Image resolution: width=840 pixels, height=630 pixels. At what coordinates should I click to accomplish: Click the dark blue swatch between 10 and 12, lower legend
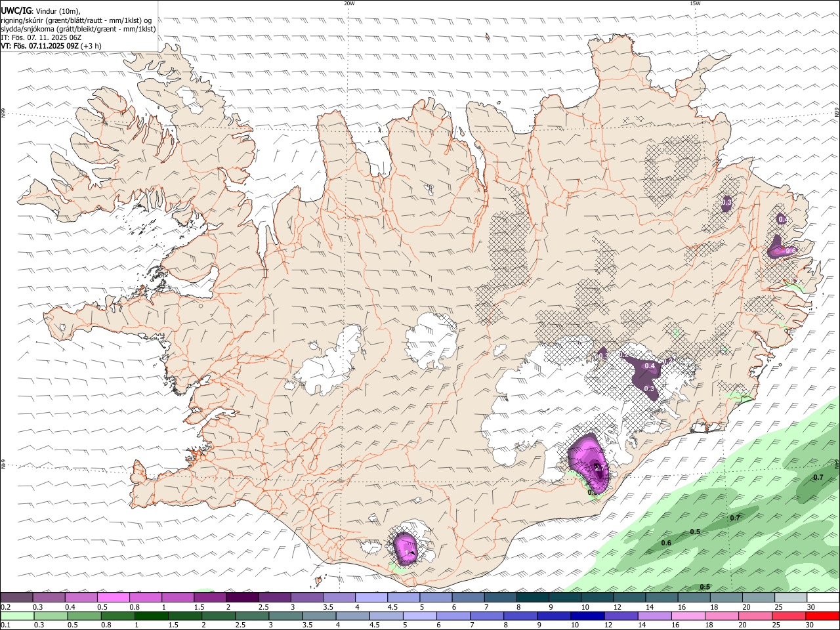pyautogui.click(x=587, y=616)
